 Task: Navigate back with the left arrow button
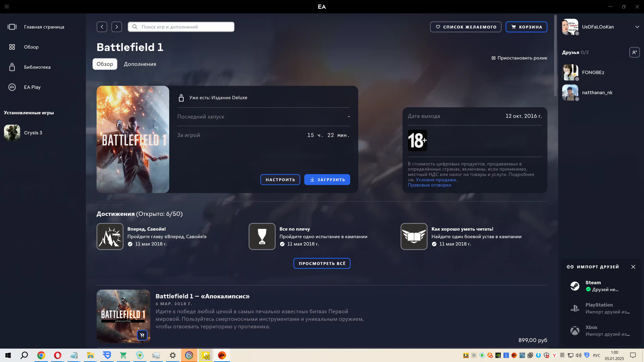pyautogui.click(x=102, y=27)
